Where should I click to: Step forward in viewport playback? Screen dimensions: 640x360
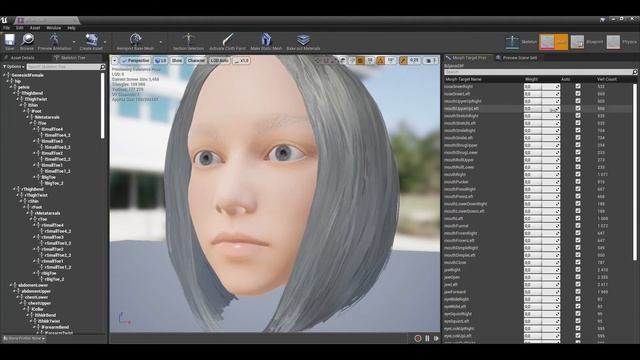pos(436,338)
